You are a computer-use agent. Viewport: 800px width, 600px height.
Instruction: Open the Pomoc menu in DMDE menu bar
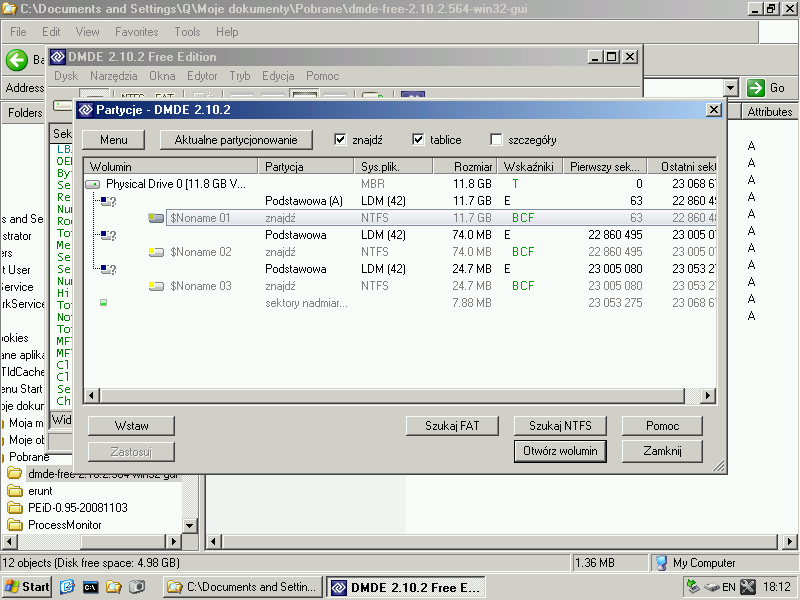[322, 76]
